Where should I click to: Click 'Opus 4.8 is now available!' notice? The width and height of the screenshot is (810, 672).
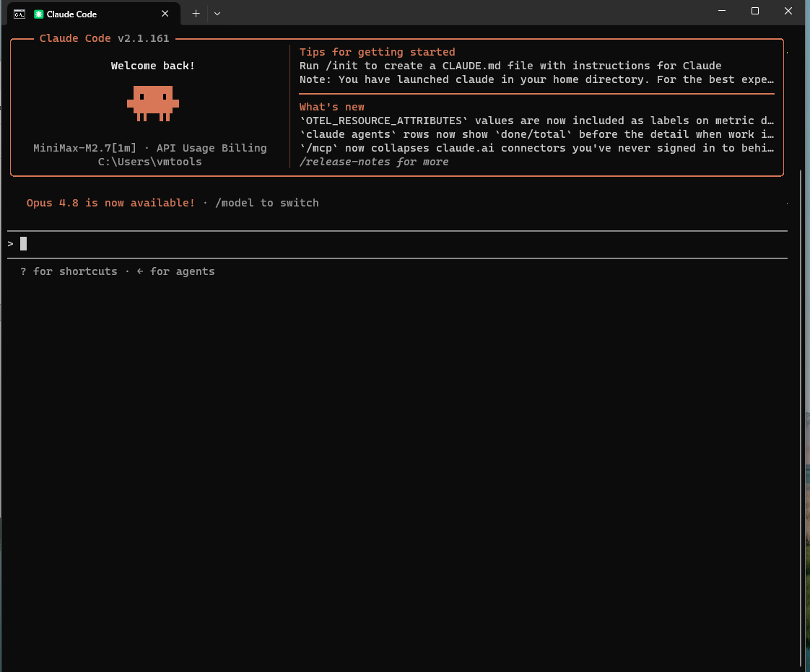pos(110,203)
